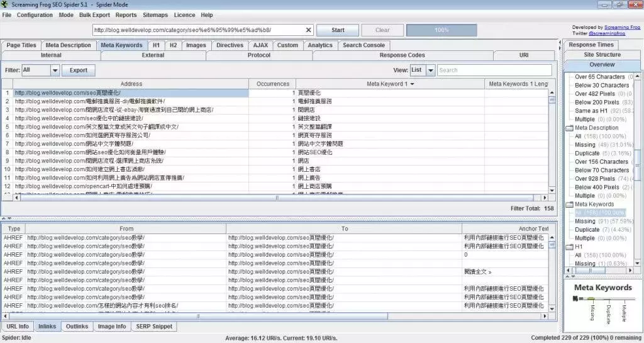Open the Image Info bottom tab
The width and height of the screenshot is (644, 343).
(112, 327)
